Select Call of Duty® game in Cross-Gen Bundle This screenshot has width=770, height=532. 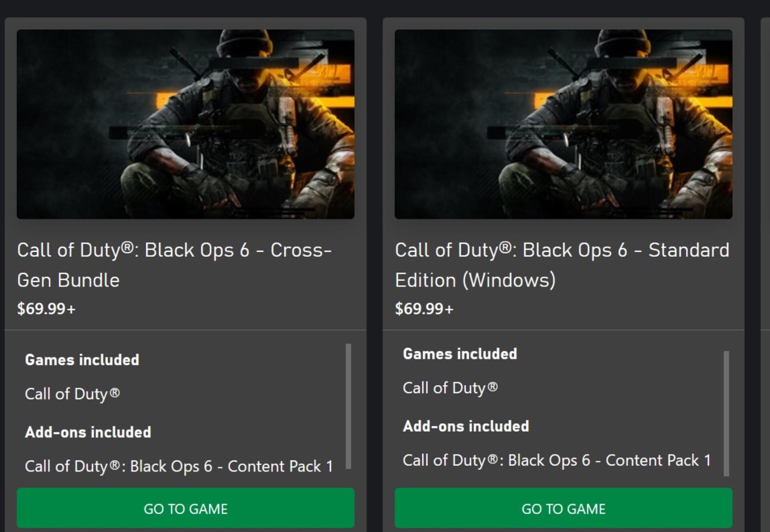(x=72, y=394)
